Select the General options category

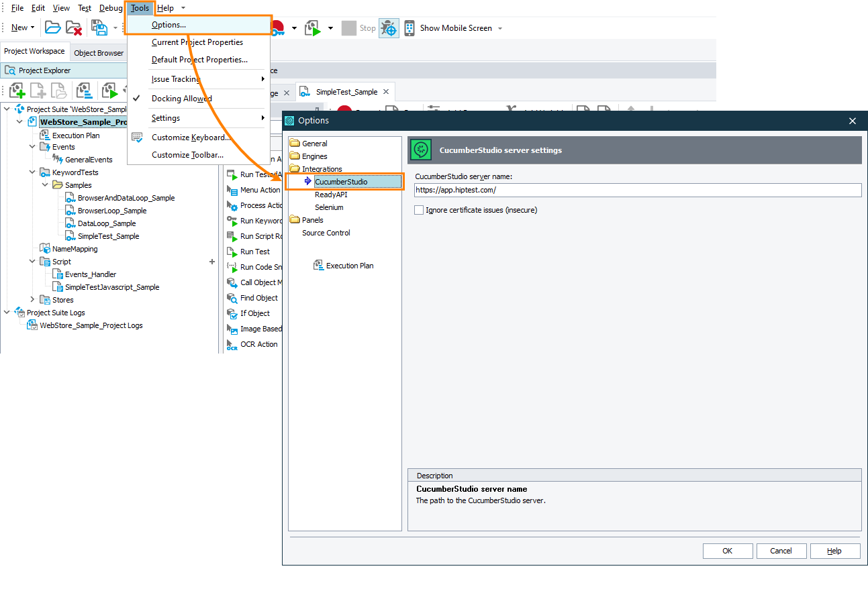[314, 144]
